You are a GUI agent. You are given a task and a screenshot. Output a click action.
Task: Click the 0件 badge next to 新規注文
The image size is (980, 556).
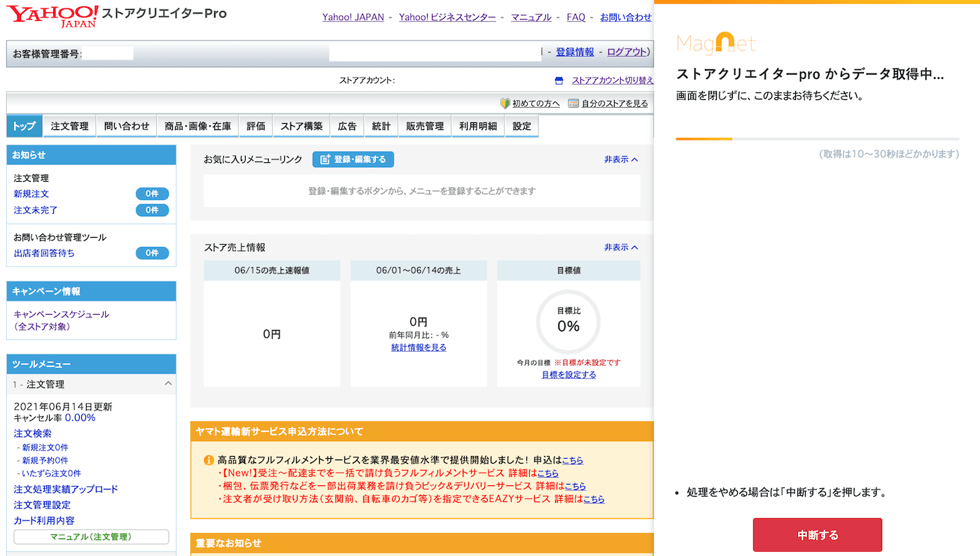point(152,194)
